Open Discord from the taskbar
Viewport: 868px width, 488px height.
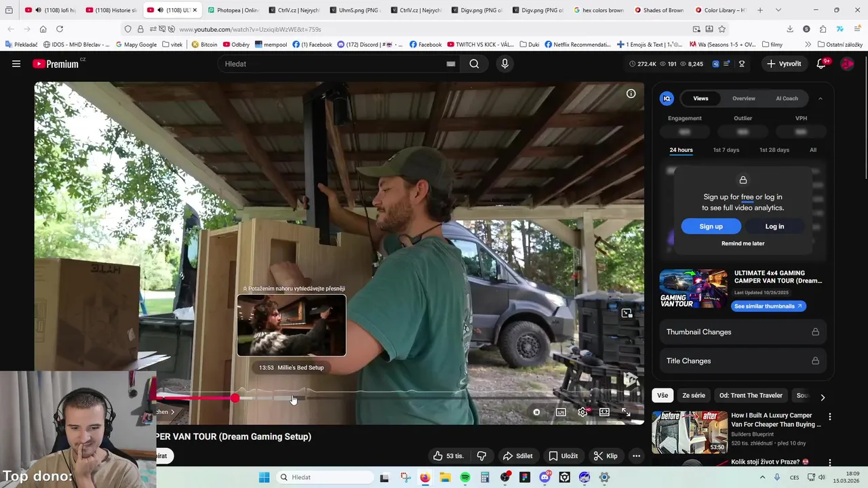(x=545, y=477)
